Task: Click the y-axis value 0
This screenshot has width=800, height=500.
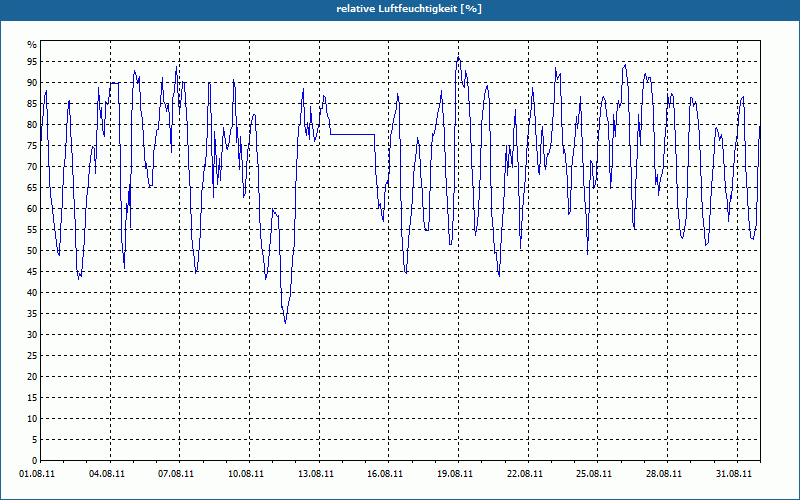Action: (34, 461)
